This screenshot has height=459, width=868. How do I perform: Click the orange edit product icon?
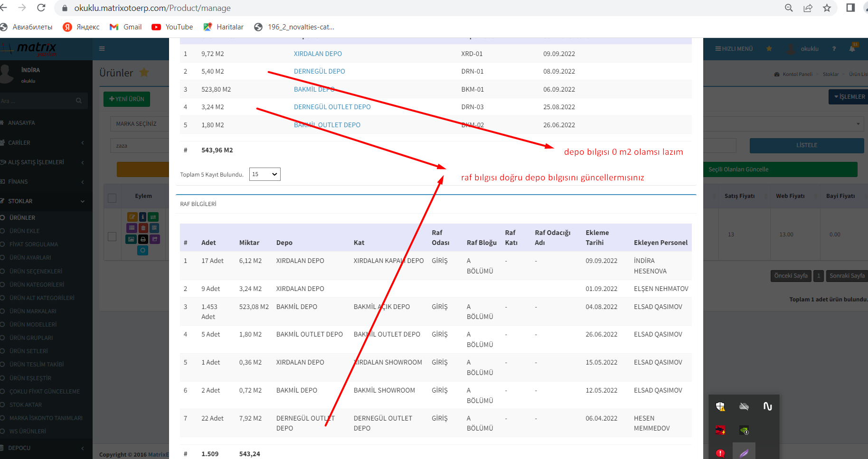pyautogui.click(x=132, y=217)
